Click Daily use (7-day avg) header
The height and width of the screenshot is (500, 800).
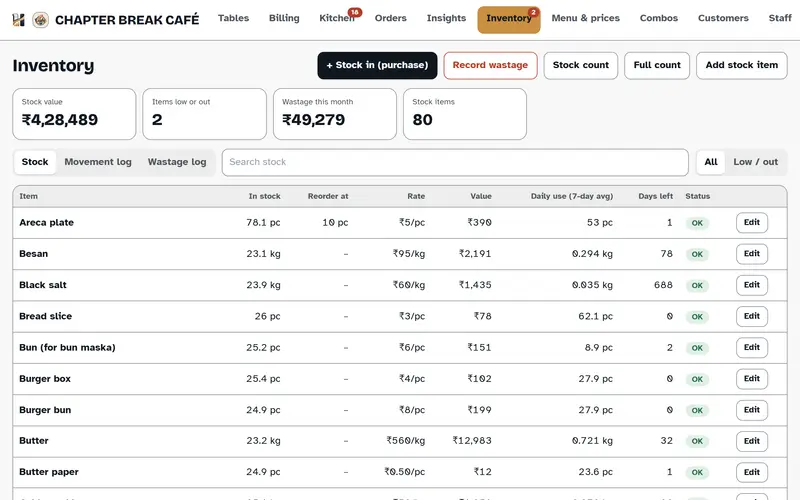[571, 196]
